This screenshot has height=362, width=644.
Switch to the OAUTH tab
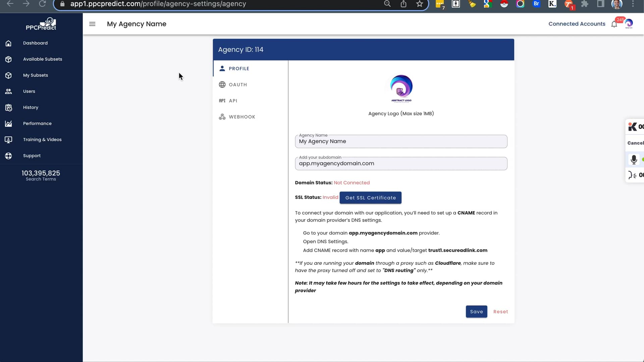pyautogui.click(x=238, y=84)
